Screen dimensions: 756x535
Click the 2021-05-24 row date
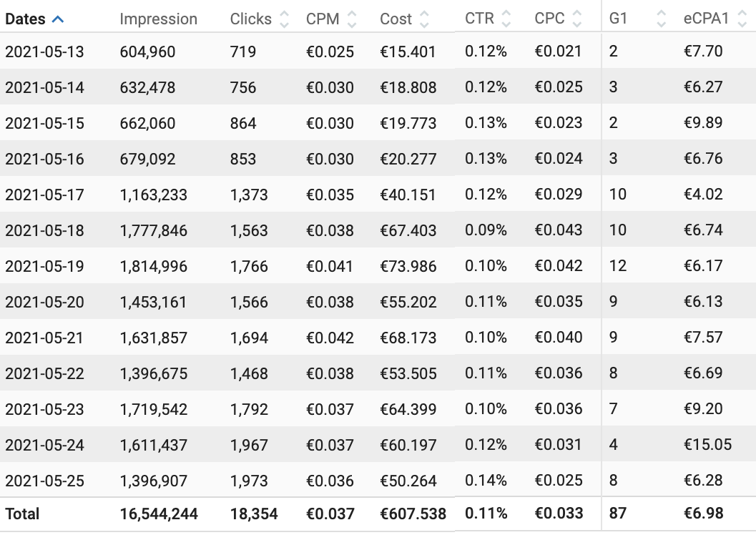click(44, 445)
